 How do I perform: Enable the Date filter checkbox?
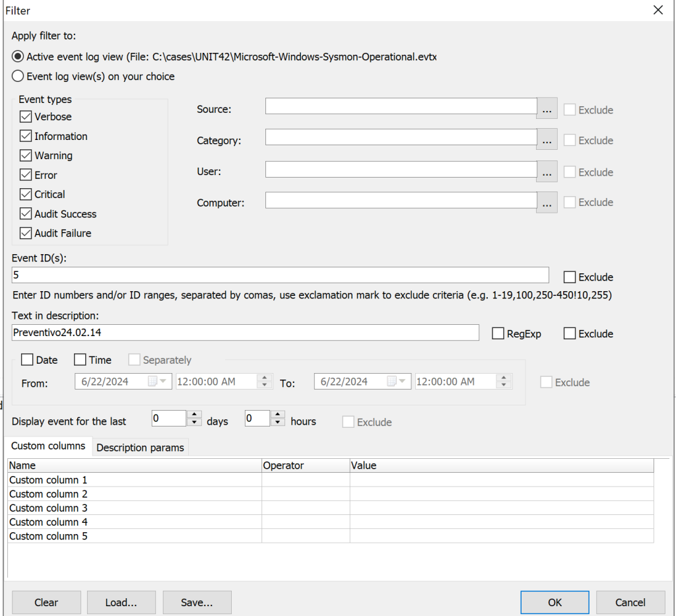(27, 360)
